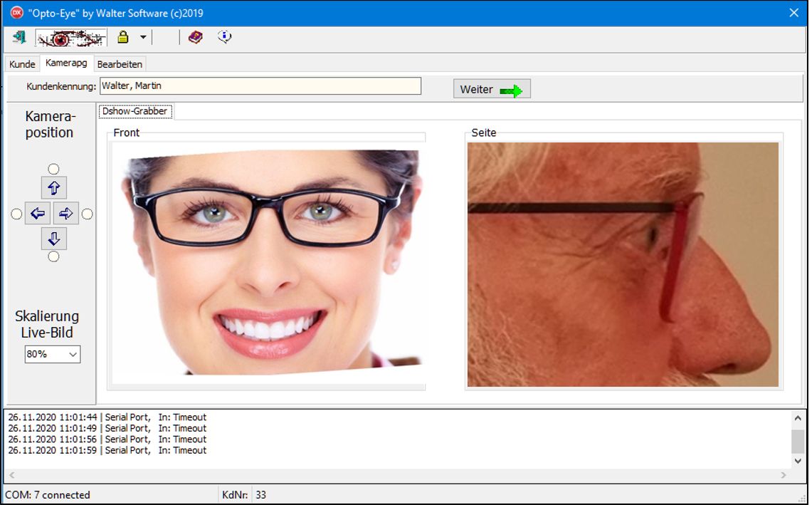812x505 pixels.
Task: Click the horizontal scrollbar right arrow in log
Action: click(784, 475)
